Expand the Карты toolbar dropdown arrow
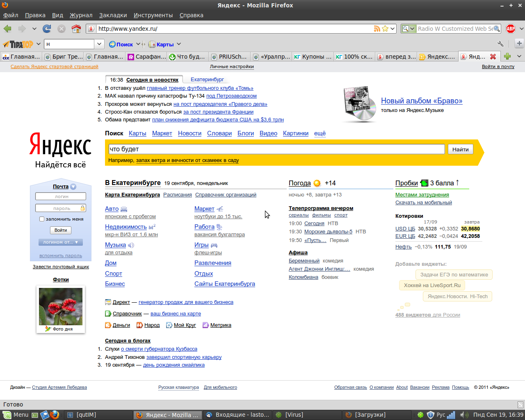The height and width of the screenshot is (420, 525). (178, 44)
